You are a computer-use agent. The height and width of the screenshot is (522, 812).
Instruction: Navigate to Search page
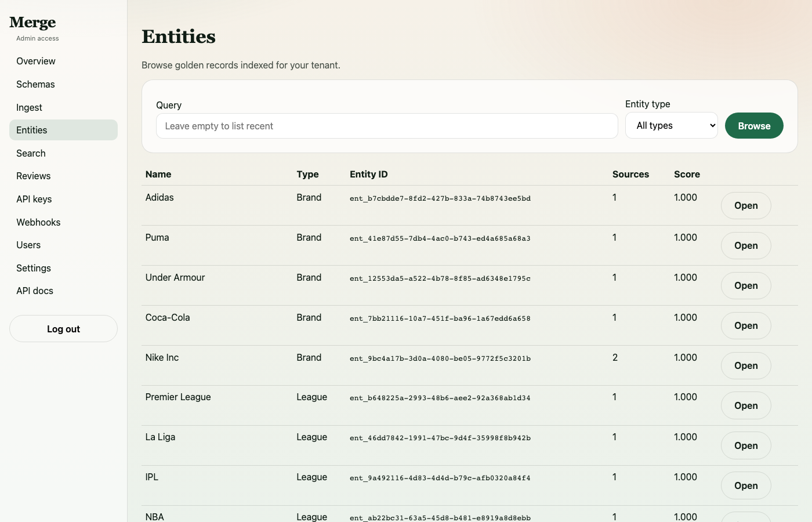[63, 153]
